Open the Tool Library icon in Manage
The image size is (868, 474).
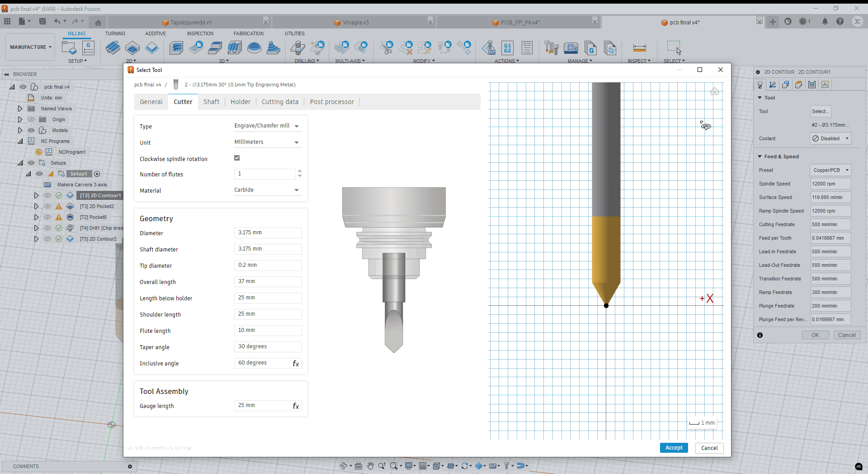coord(552,47)
